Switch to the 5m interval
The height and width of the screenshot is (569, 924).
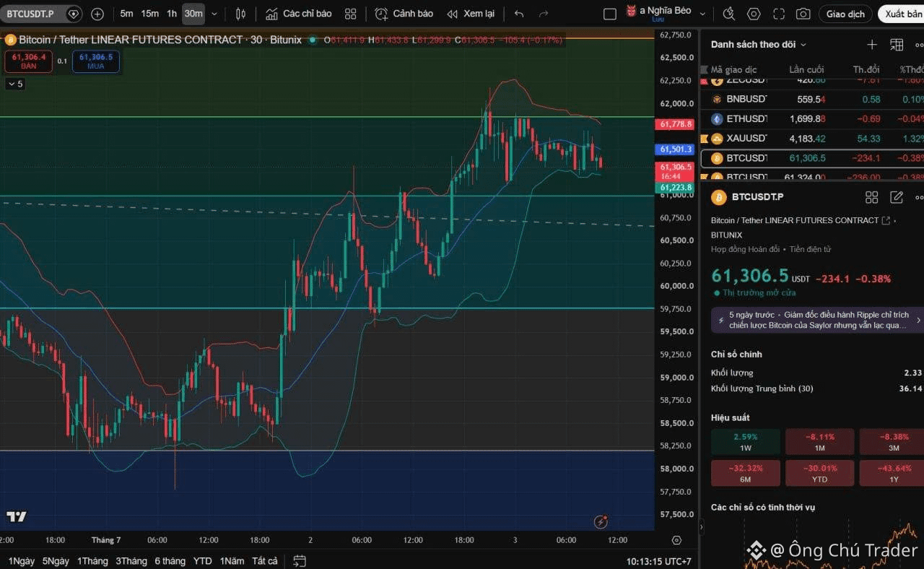click(126, 14)
